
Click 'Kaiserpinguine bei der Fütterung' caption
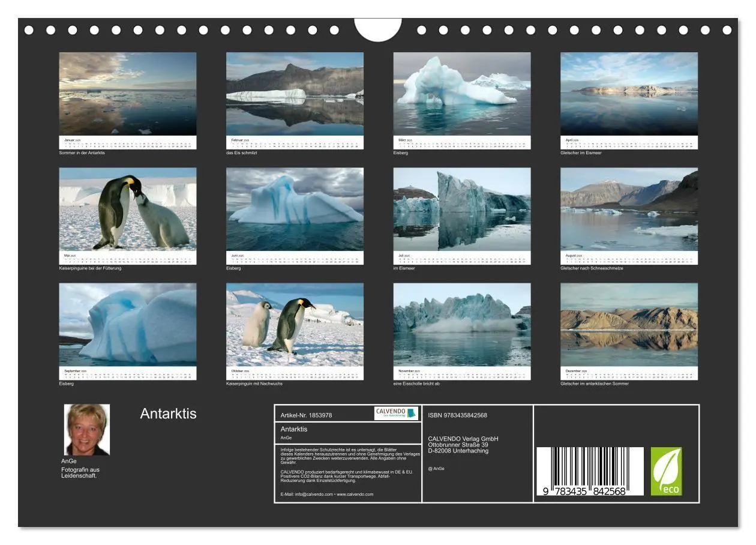(90, 268)
